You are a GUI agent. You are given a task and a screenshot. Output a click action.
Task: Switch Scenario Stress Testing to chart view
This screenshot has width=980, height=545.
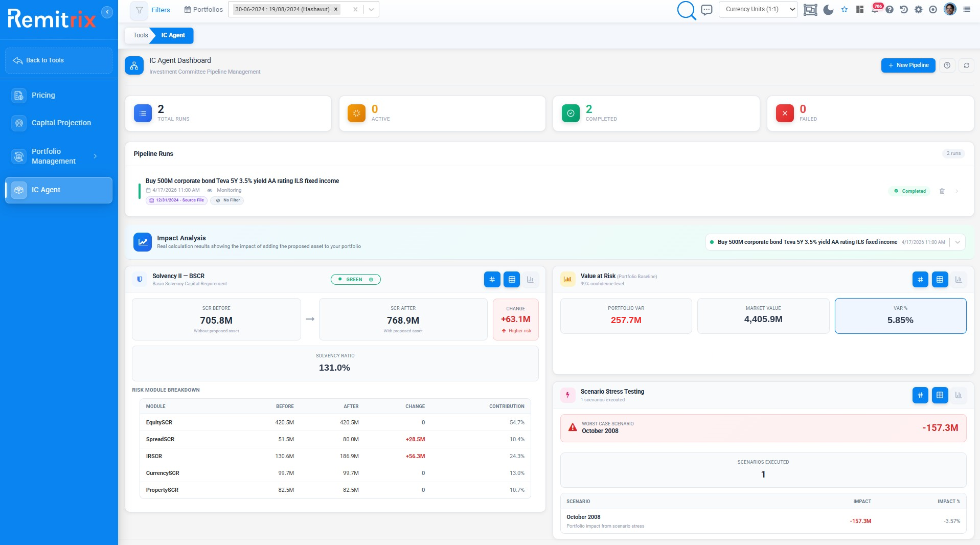(x=959, y=395)
